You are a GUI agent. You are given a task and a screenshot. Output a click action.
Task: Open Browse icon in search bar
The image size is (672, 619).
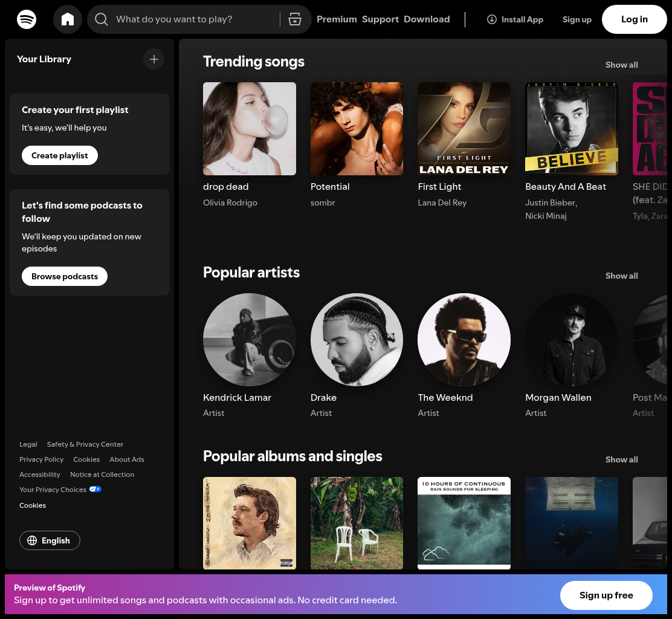click(295, 19)
